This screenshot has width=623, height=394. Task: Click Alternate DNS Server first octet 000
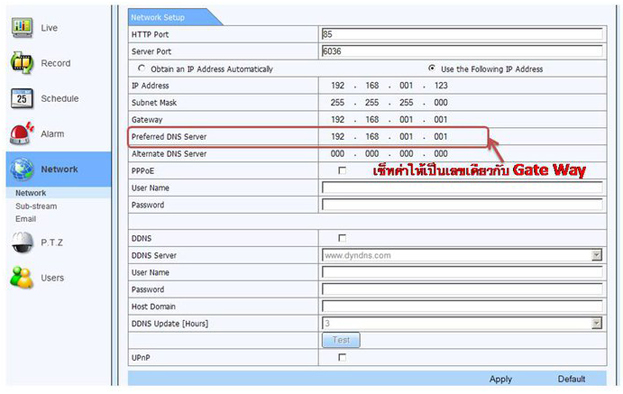pyautogui.click(x=338, y=154)
